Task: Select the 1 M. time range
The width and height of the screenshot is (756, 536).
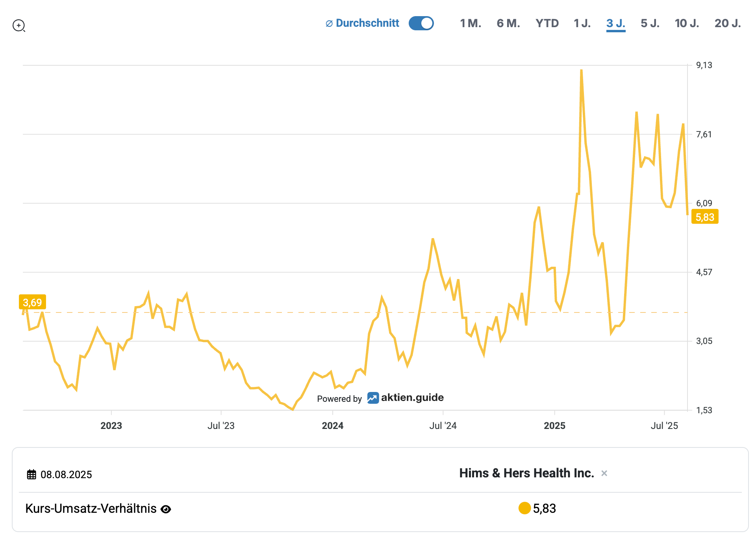Action: [471, 23]
